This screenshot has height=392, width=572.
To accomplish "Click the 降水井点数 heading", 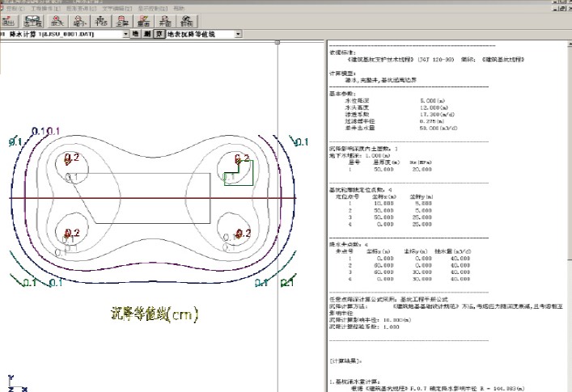I will click(x=349, y=244).
